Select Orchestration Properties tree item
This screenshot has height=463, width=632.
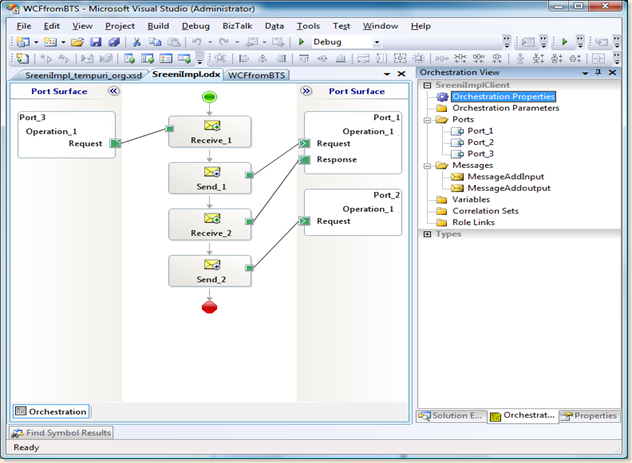[503, 97]
